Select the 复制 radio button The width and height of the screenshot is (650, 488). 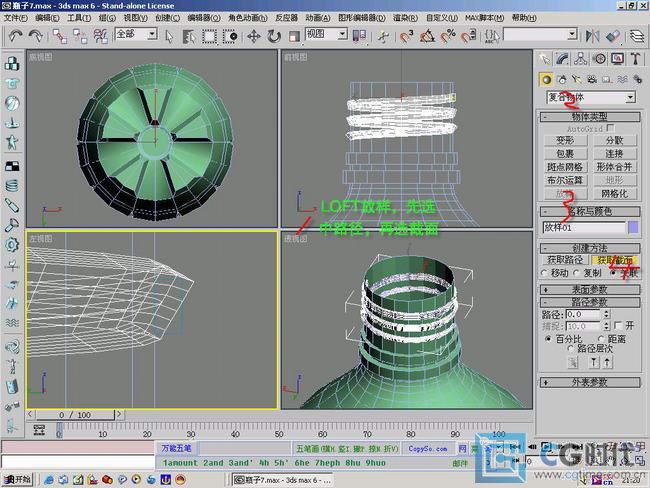coord(577,273)
